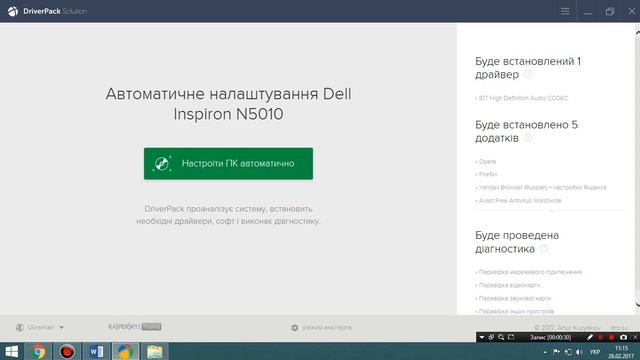Pause the recording with the pause button

[600, 337]
